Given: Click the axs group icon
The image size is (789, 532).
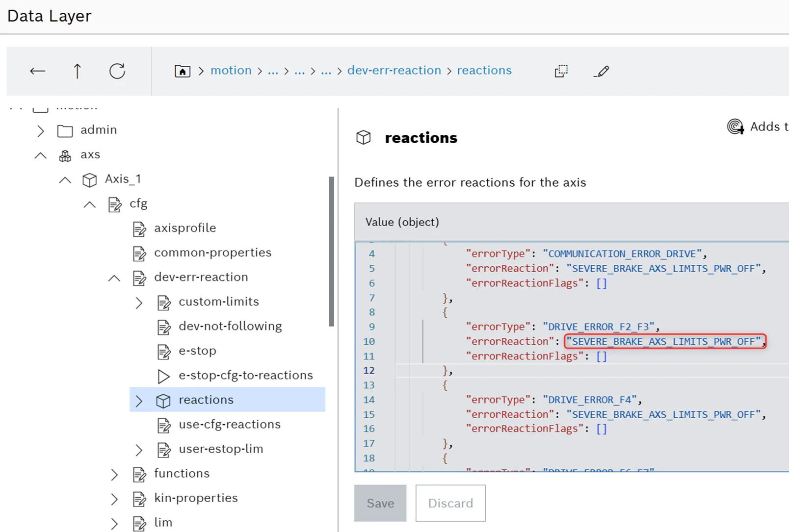Looking at the screenshot, I should point(65,156).
